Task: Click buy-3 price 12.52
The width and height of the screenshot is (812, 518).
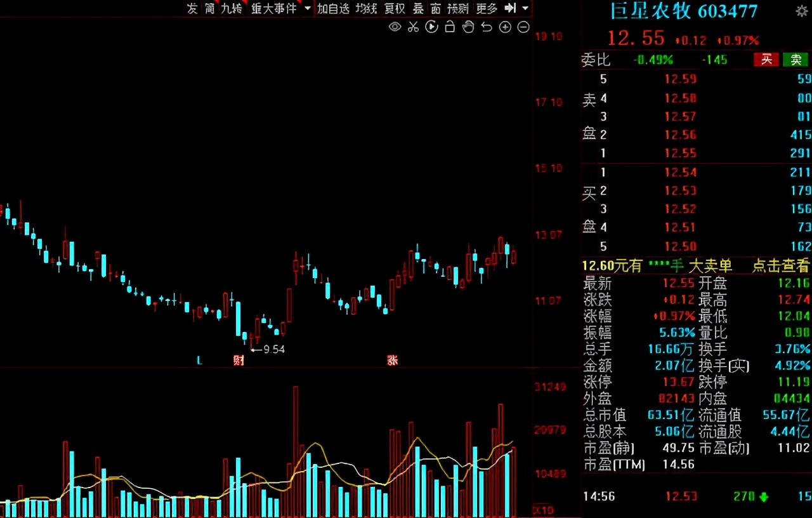Action: point(680,209)
